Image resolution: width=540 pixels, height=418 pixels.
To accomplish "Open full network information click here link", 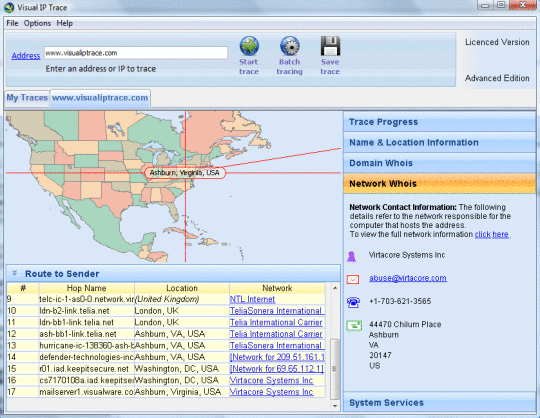I will (492, 234).
